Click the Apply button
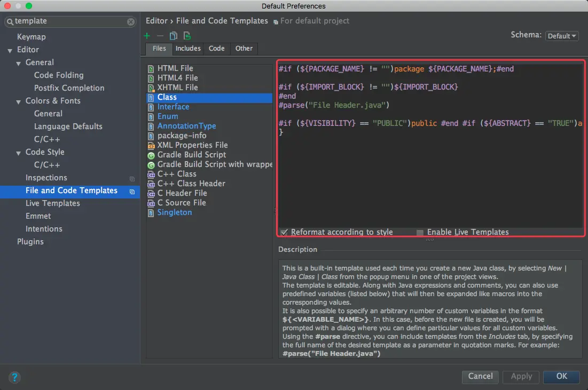The width and height of the screenshot is (588, 390). point(521,377)
